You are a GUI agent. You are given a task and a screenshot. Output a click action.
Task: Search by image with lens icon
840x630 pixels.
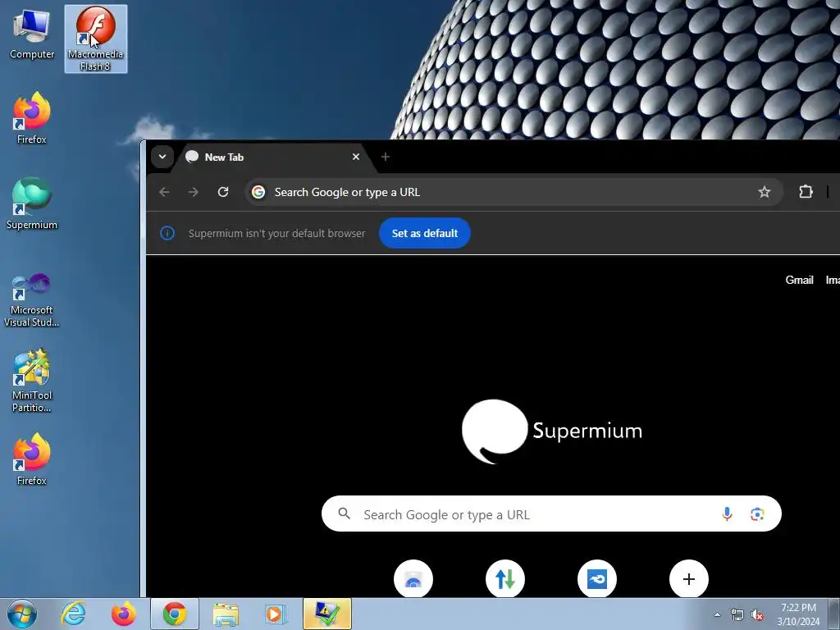click(x=757, y=514)
